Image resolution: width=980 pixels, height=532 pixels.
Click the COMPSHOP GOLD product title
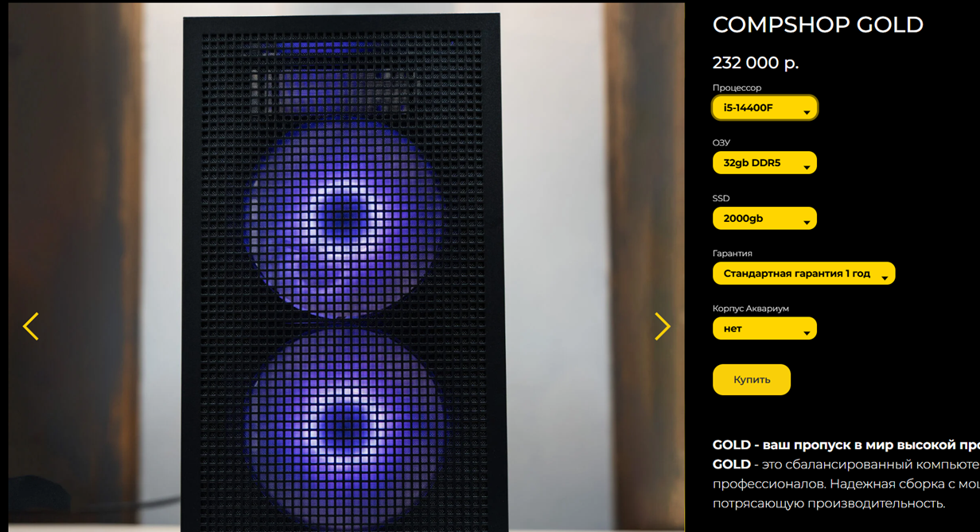coord(818,25)
